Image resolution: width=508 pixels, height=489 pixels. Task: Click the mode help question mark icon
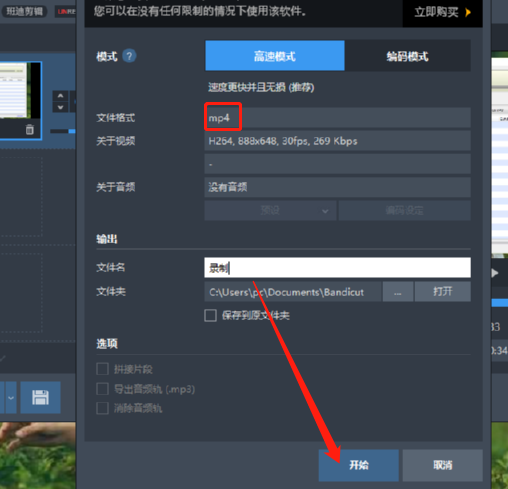[129, 56]
